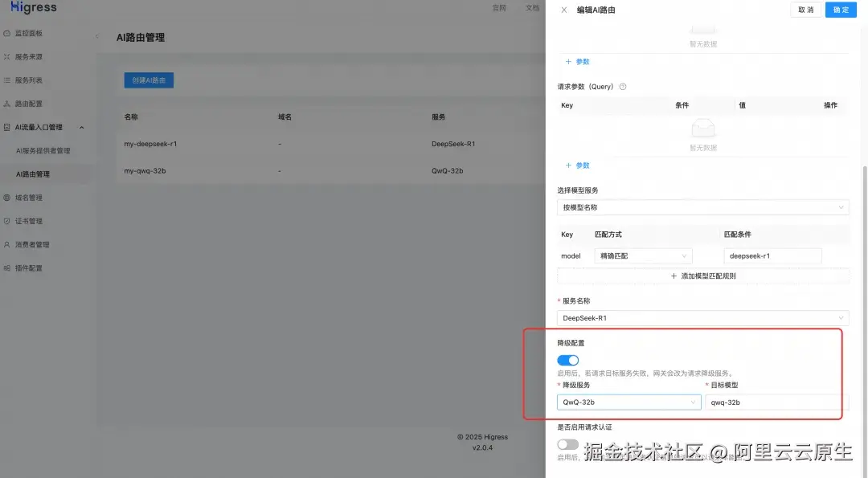The height and width of the screenshot is (478, 868).
Task: Click the DeepSeek-R1 service cell in table
Action: (453, 144)
